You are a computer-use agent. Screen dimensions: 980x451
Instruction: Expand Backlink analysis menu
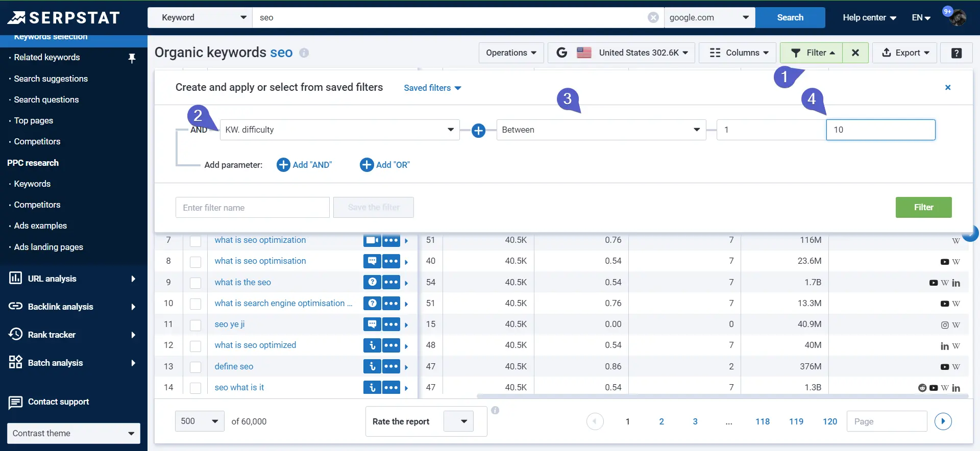click(x=73, y=307)
